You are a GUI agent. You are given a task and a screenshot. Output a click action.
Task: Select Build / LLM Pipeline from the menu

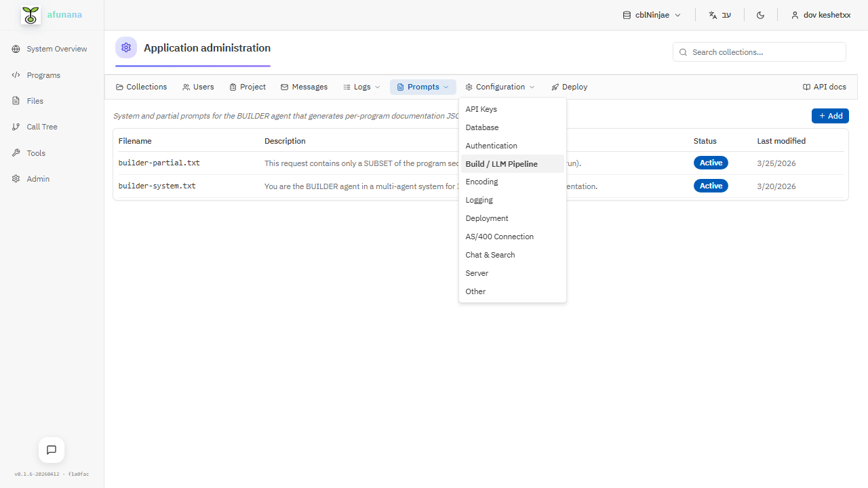tap(502, 163)
